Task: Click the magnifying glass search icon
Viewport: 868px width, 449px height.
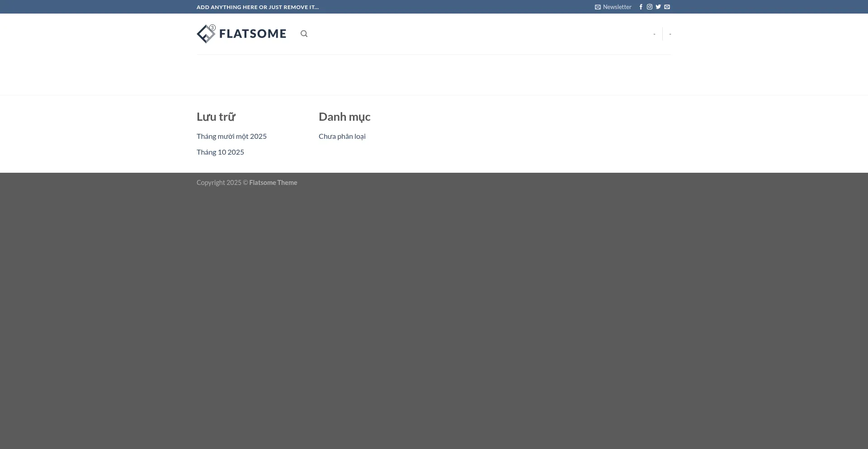Action: point(304,34)
